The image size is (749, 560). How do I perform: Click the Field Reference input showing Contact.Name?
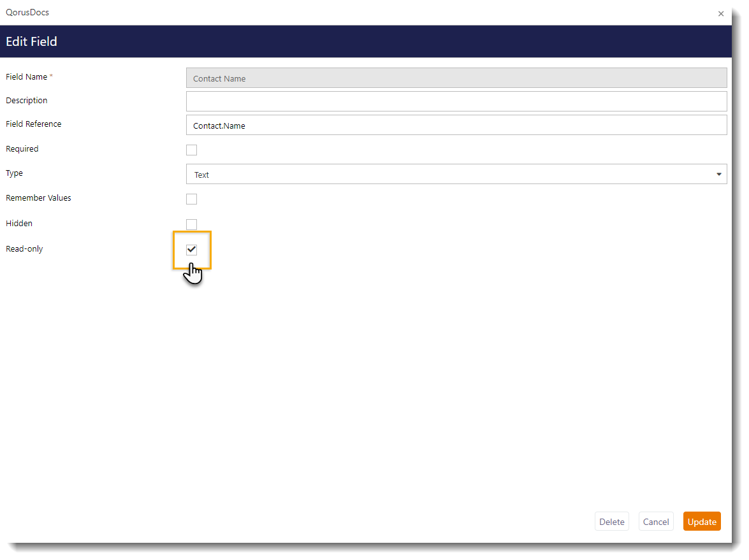[x=456, y=124]
